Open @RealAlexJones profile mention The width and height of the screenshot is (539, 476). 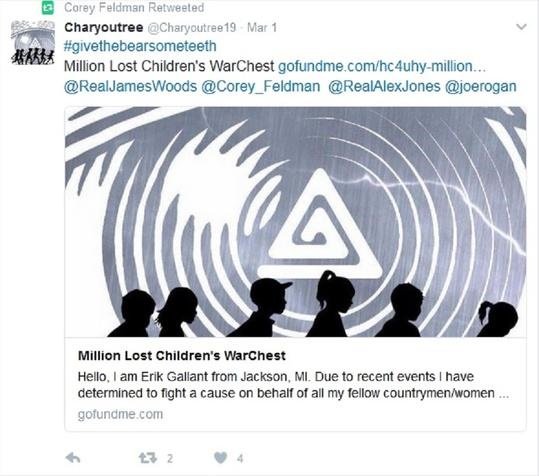(x=384, y=87)
